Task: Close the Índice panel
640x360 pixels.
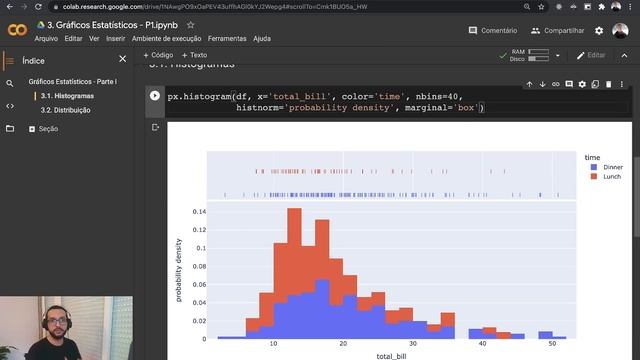Action: click(122, 59)
